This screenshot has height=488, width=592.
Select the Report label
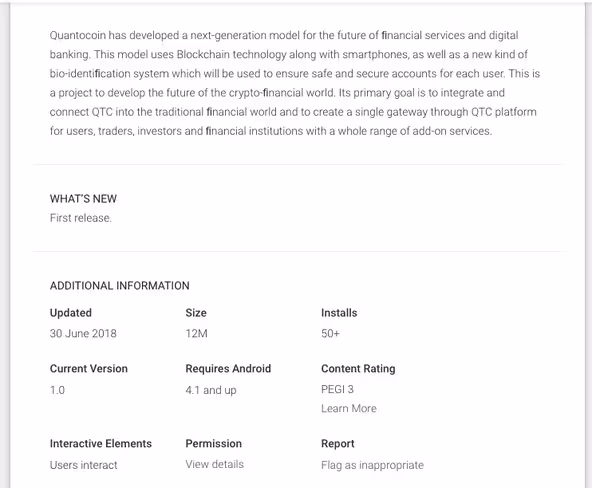[x=338, y=443]
